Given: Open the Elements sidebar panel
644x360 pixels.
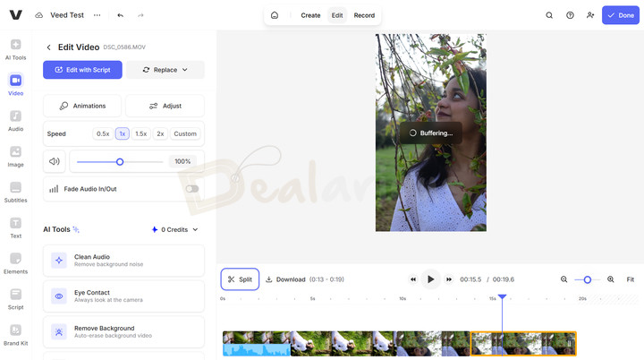Looking at the screenshot, I should point(15,263).
